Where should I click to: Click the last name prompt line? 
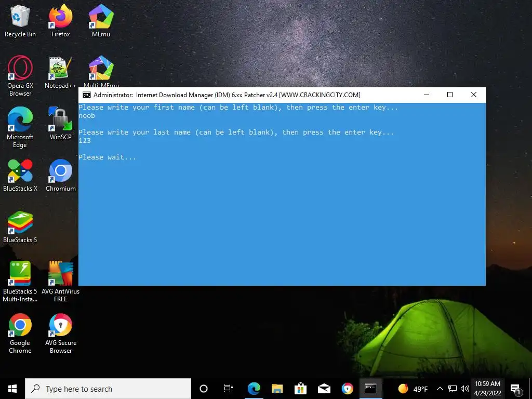pyautogui.click(x=236, y=132)
